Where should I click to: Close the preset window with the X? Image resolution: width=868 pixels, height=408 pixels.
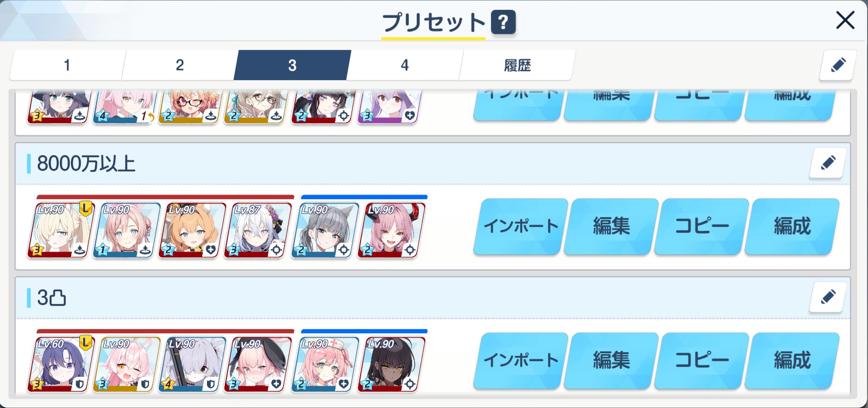845,20
